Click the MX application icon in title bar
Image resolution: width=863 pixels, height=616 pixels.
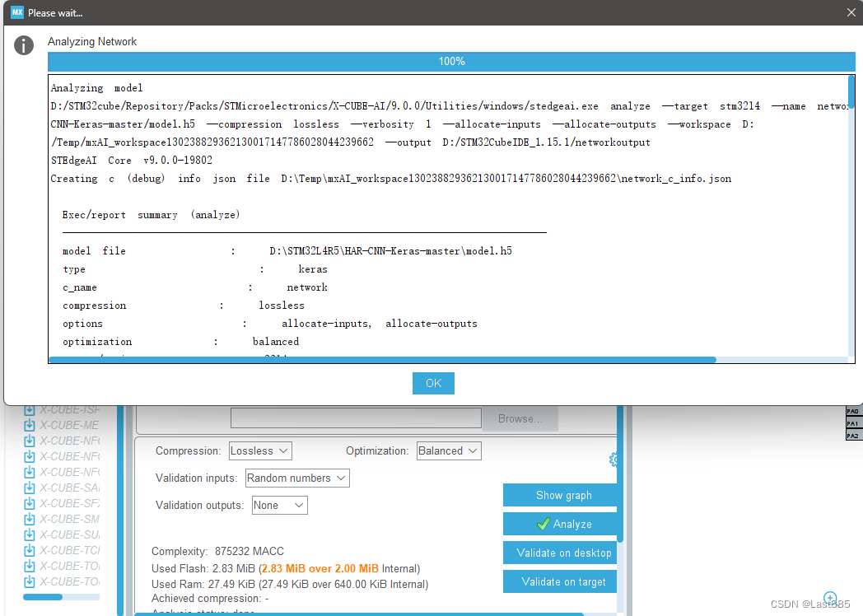point(17,12)
